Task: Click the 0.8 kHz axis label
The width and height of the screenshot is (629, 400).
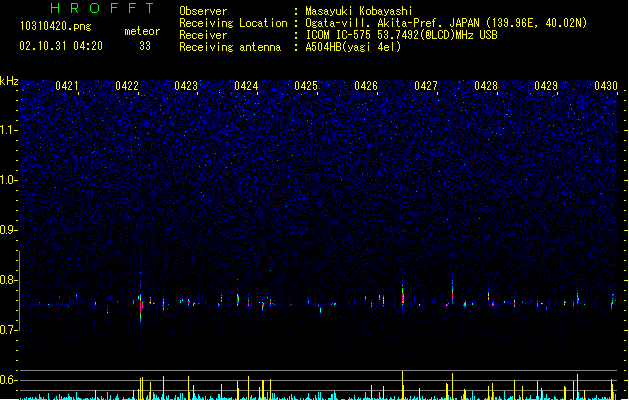Action: [x=9, y=280]
